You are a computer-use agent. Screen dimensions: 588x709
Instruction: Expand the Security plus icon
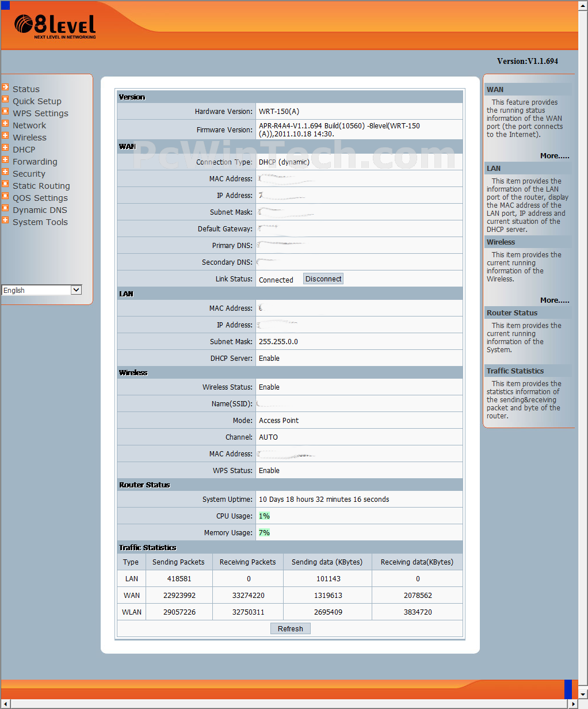point(5,172)
